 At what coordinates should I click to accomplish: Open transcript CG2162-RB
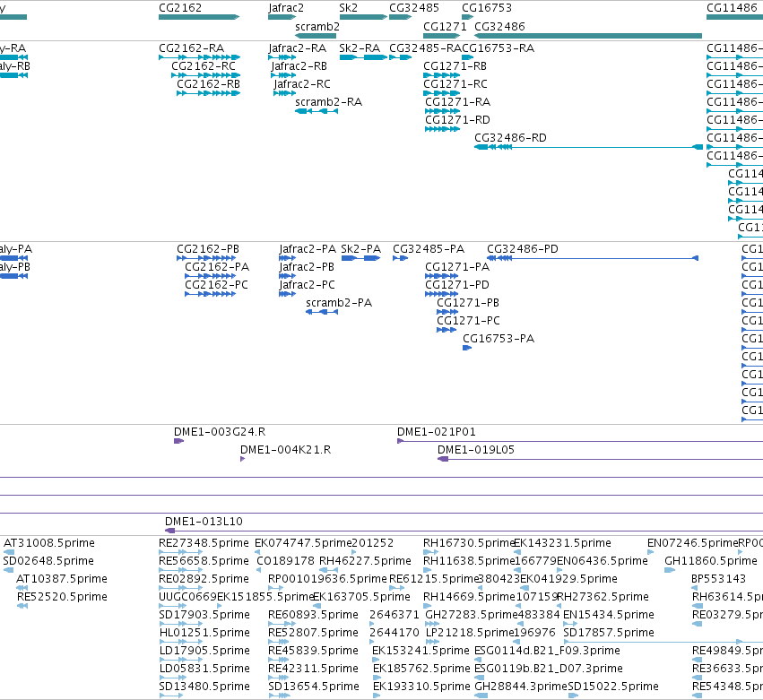point(208,93)
